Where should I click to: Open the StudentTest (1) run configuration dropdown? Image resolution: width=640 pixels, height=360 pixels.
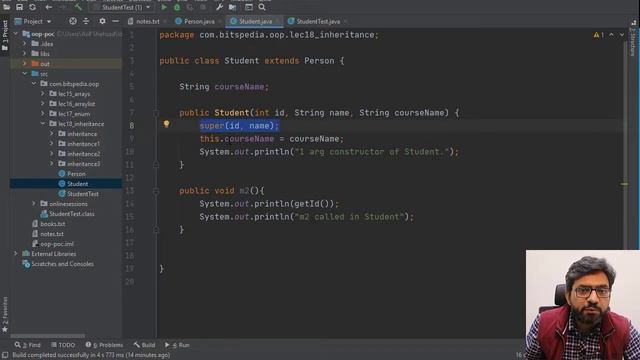click(122, 7)
